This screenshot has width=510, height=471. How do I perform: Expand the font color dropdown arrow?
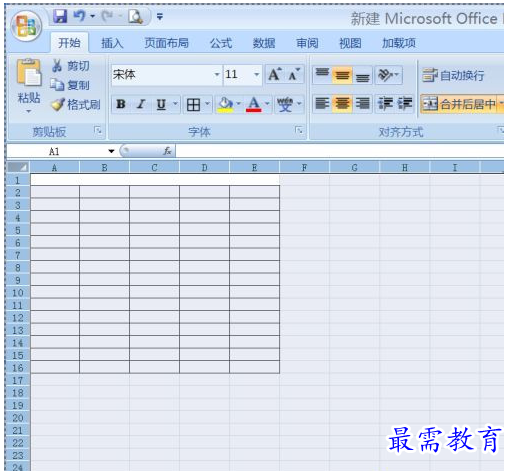(267, 104)
